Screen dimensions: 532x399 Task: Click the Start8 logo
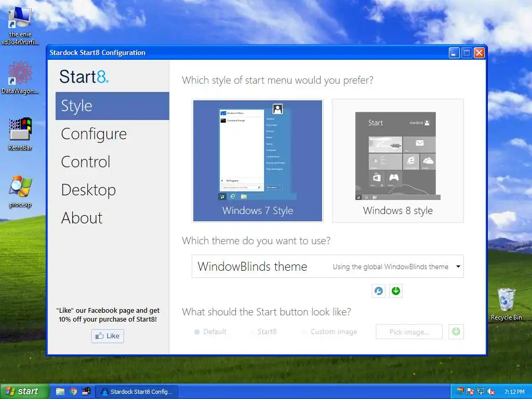coord(84,77)
